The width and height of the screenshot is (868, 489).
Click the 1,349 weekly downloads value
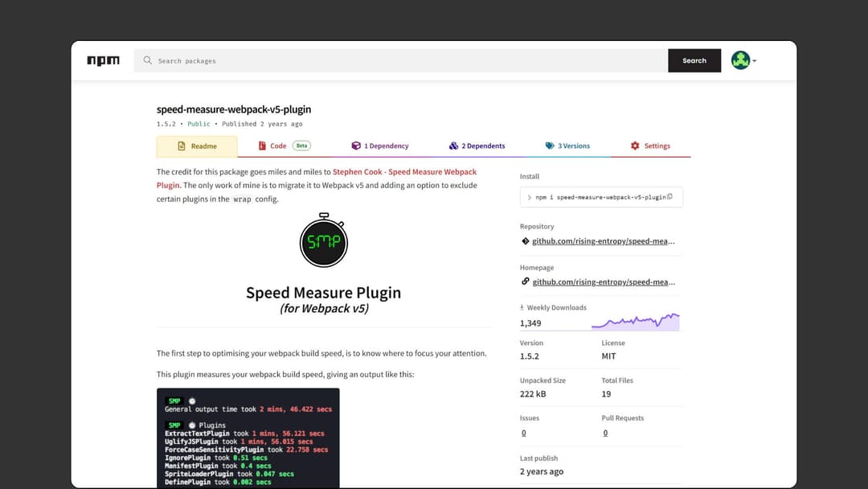point(530,323)
